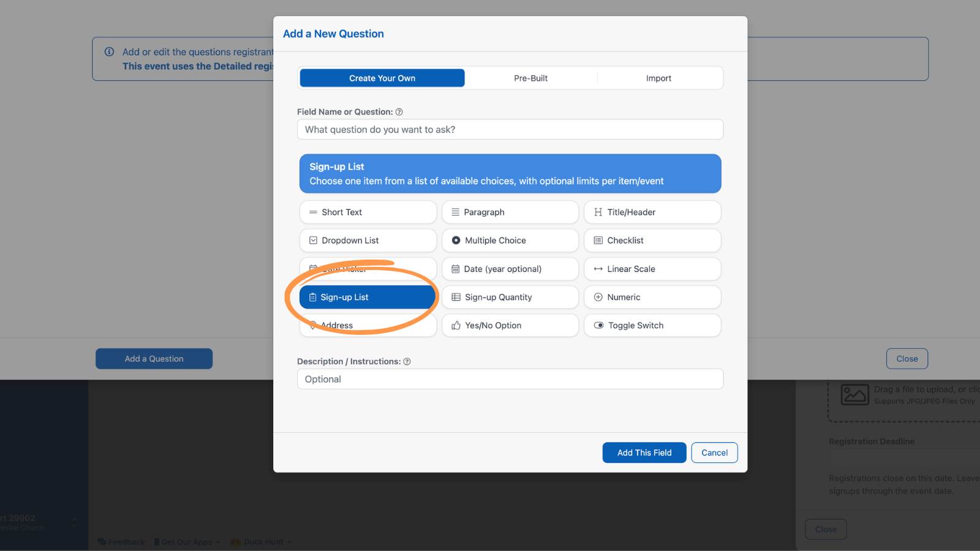Pick the Linear Scale field type
The image size is (980, 551).
point(652,269)
